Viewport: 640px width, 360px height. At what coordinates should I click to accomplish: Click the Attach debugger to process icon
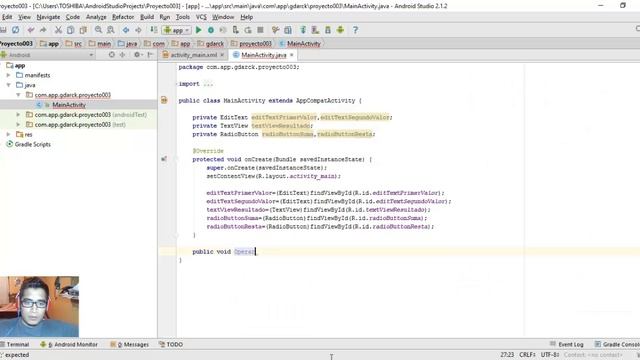pos(236,30)
